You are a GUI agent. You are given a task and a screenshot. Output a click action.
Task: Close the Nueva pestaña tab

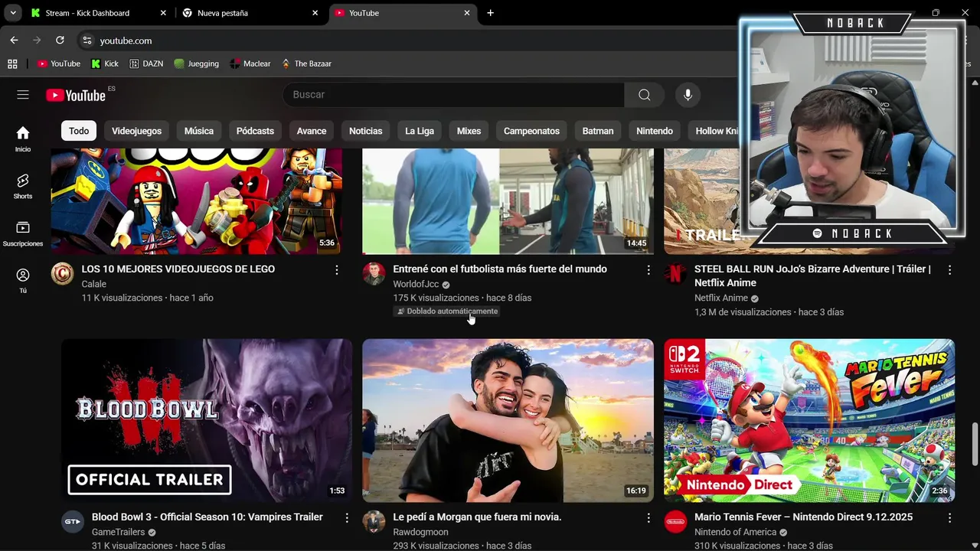(315, 13)
